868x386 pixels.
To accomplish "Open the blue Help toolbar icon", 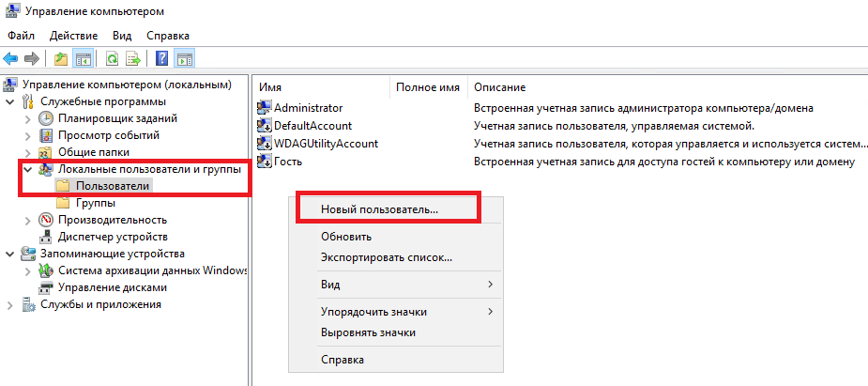I will click(162, 58).
